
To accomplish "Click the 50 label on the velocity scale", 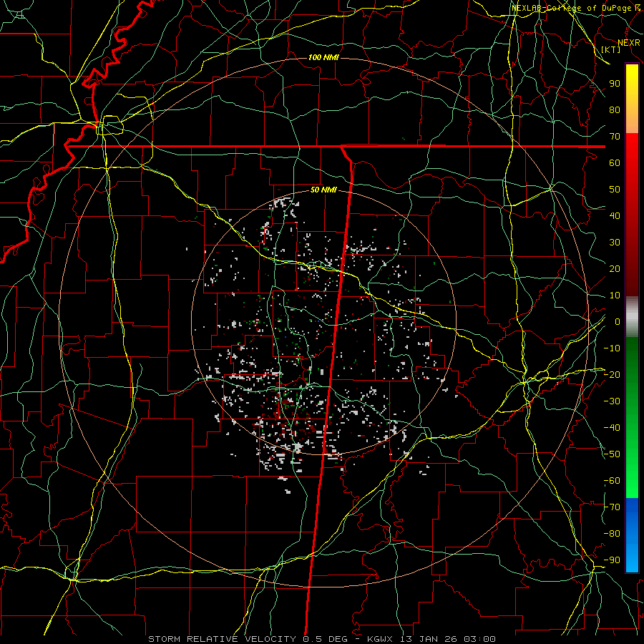I will (615, 190).
